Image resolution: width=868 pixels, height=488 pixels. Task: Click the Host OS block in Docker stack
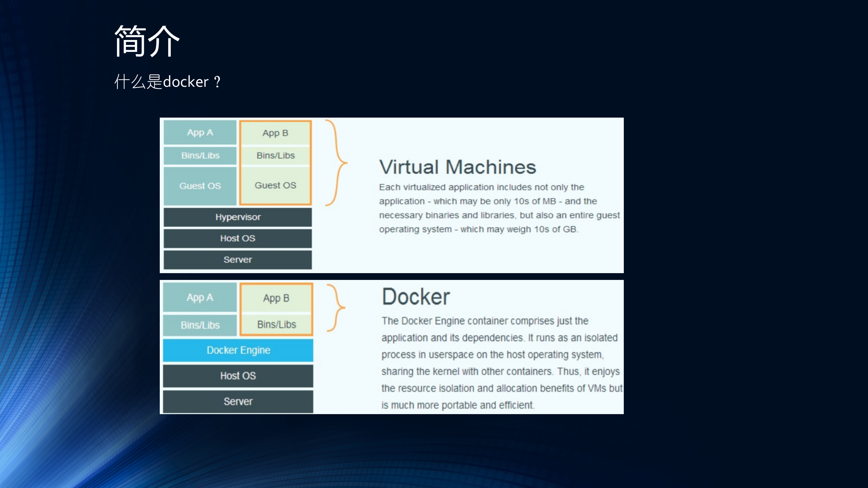(x=238, y=376)
